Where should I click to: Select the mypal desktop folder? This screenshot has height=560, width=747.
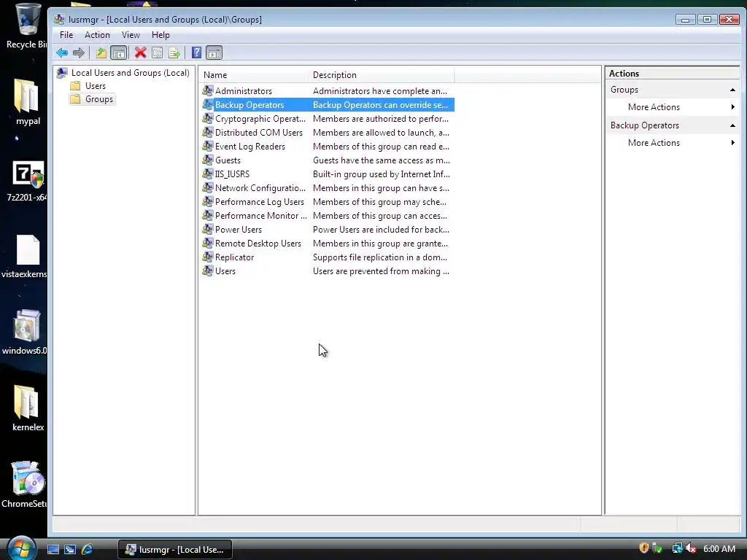(27, 102)
